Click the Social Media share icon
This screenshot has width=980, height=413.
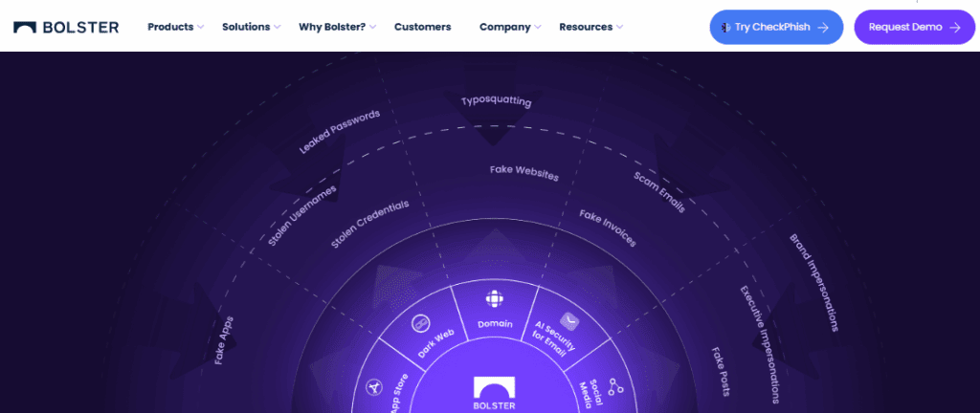pos(617,389)
